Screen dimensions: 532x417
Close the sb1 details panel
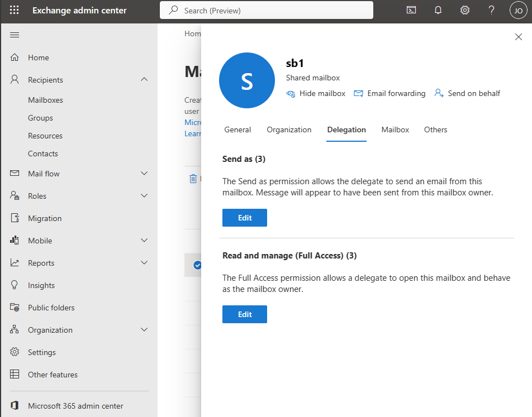pos(519,37)
